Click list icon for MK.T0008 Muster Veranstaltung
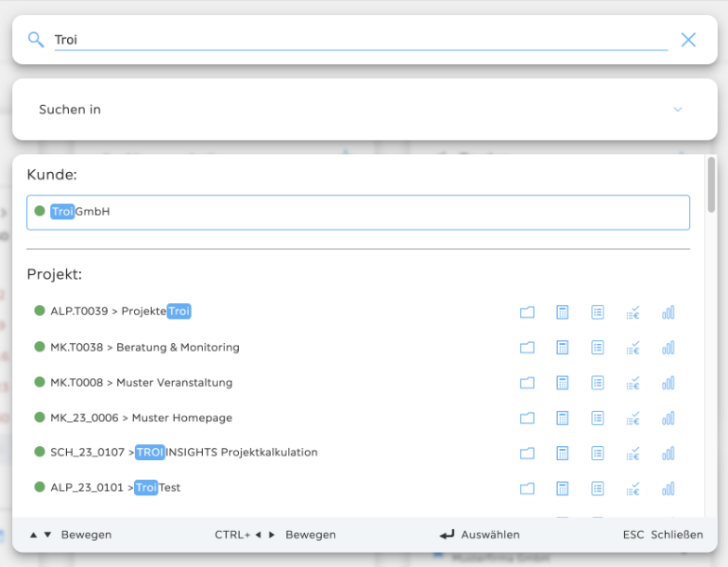This screenshot has width=728, height=567. [597, 383]
